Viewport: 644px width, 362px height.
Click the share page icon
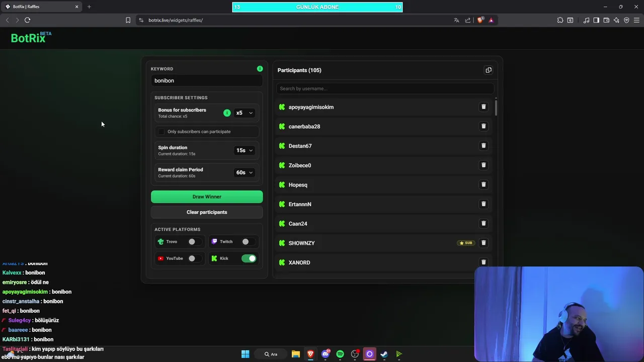point(468,20)
